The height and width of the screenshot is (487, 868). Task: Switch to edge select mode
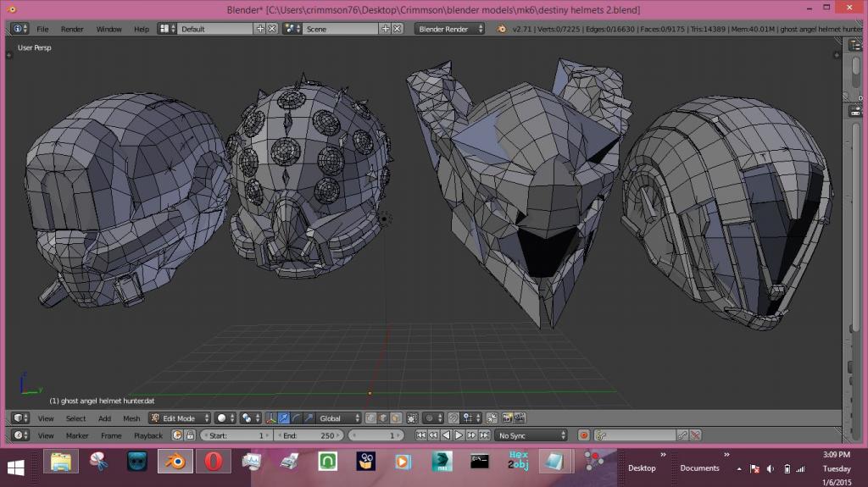point(383,418)
